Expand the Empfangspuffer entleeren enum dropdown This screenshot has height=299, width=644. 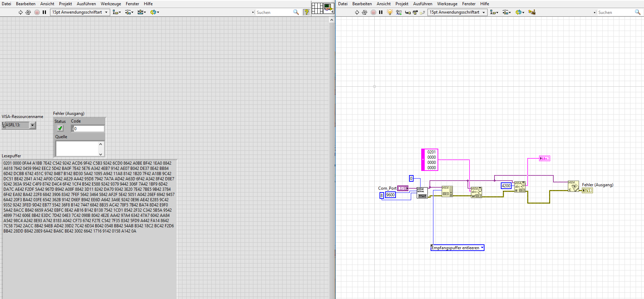tap(482, 248)
